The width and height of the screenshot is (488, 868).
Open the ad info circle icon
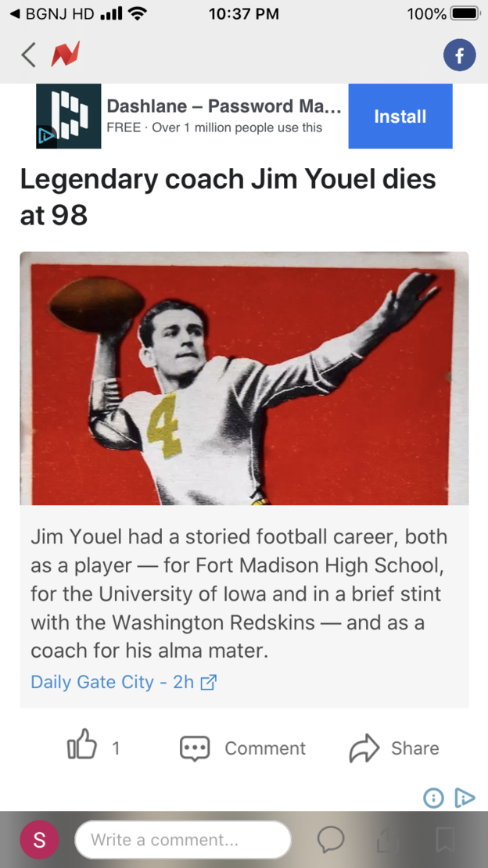pyautogui.click(x=433, y=798)
